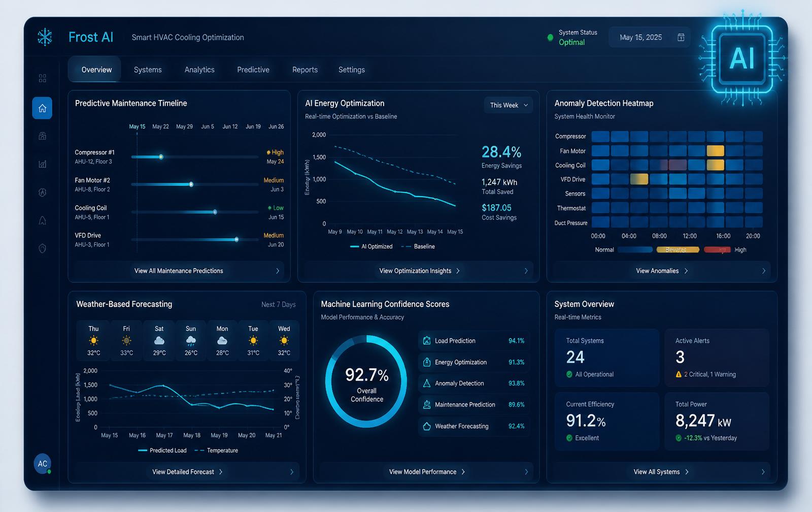Go to the Systems tab

[x=148, y=70]
